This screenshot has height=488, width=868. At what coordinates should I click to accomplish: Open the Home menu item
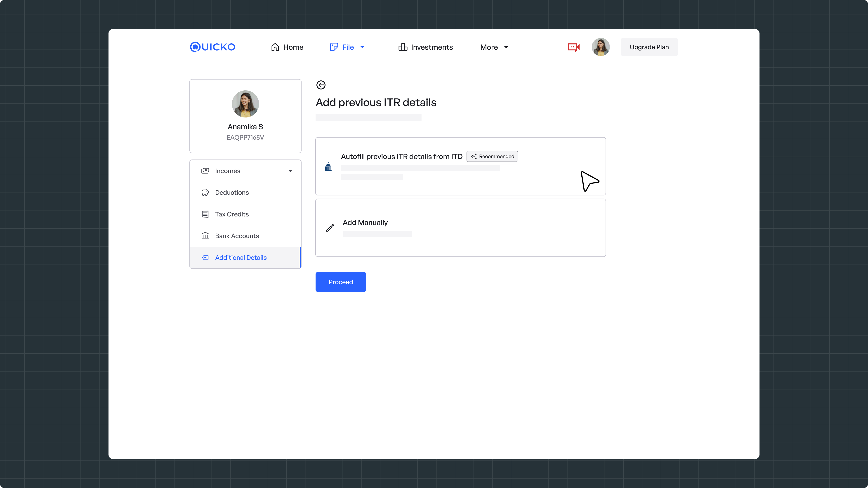tap(287, 47)
